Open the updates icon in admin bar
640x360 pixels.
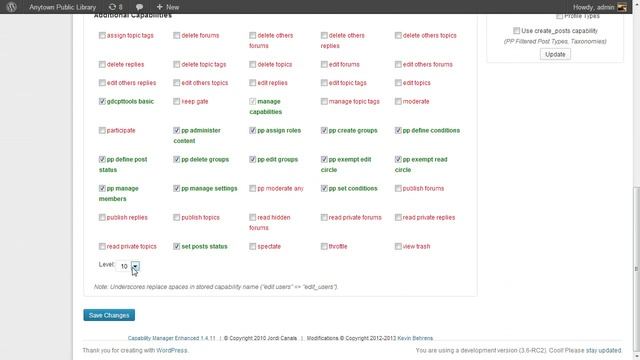pyautogui.click(x=116, y=7)
